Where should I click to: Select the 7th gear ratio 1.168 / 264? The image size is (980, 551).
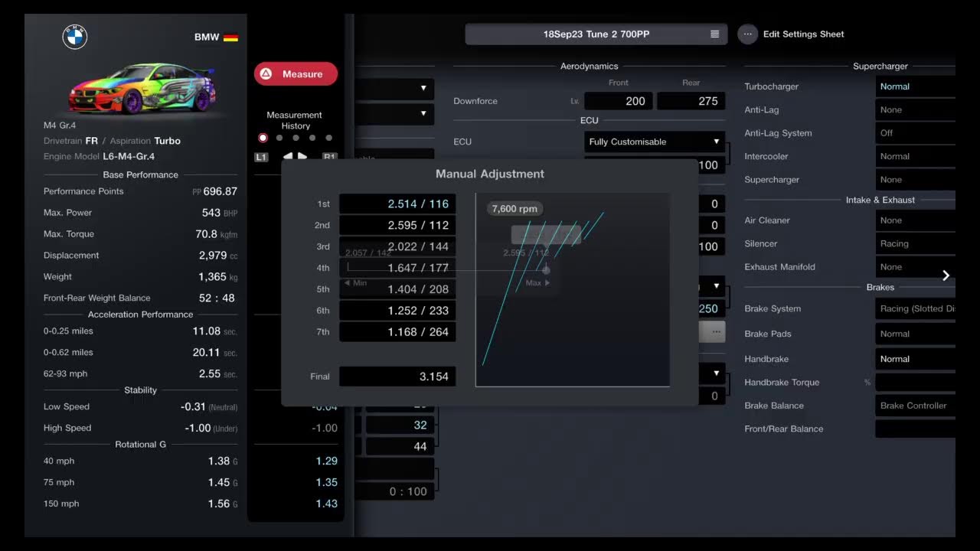397,332
